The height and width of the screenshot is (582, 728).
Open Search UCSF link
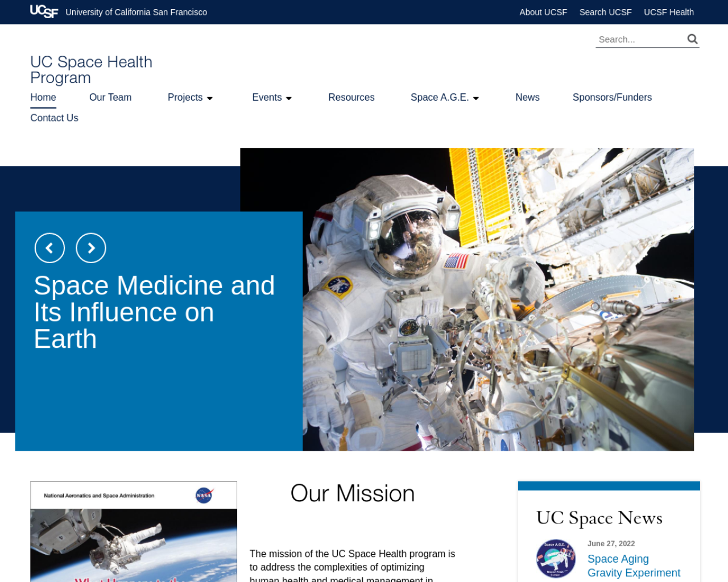[x=605, y=12]
